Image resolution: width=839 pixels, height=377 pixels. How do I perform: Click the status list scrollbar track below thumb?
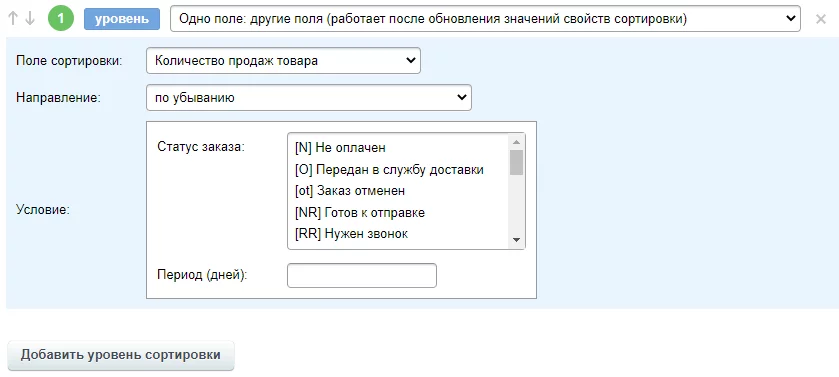point(516,205)
